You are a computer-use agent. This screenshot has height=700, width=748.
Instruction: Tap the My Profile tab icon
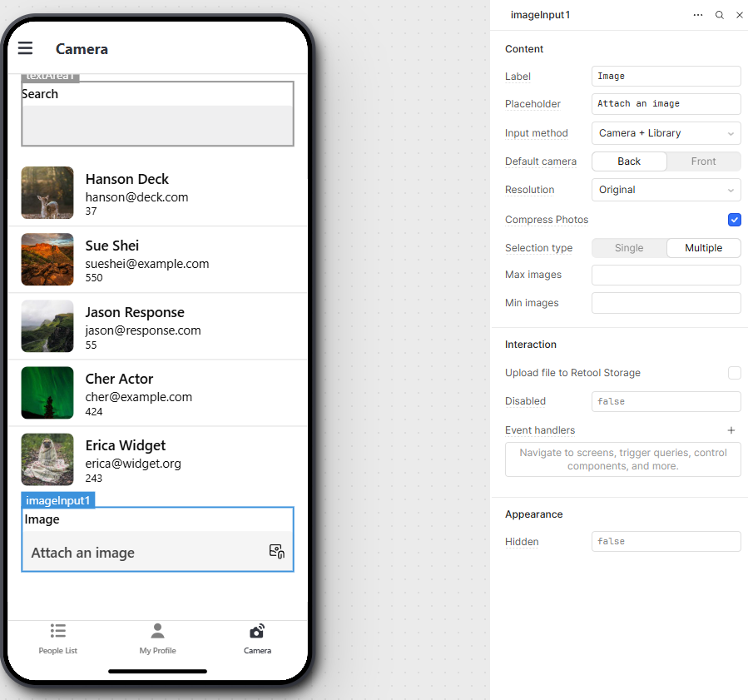(157, 631)
